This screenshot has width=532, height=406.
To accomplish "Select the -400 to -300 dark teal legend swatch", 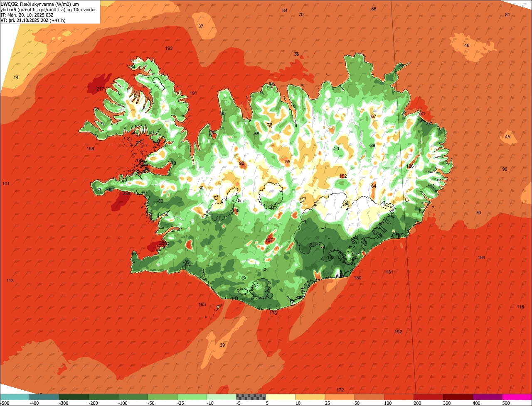I will pyautogui.click(x=44, y=397).
